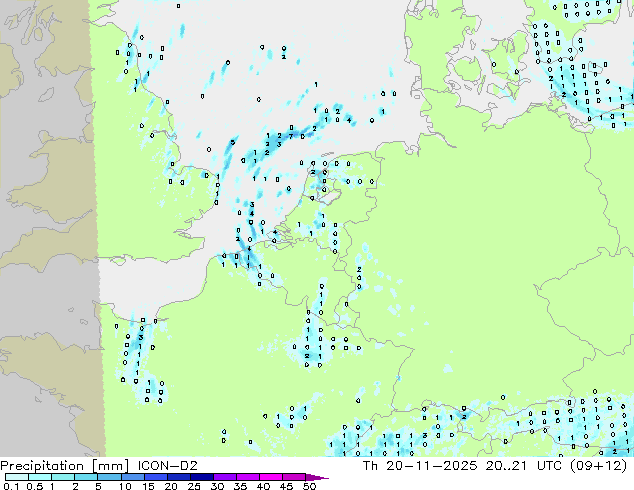Click the "35" legend tick label
The width and height of the screenshot is (634, 490).
click(240, 486)
